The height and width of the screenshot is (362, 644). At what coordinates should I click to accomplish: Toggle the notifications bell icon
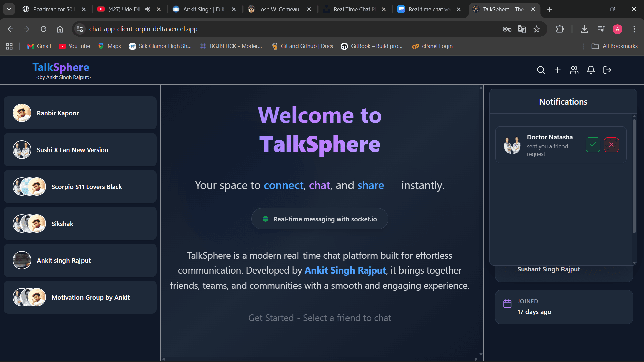click(x=591, y=70)
